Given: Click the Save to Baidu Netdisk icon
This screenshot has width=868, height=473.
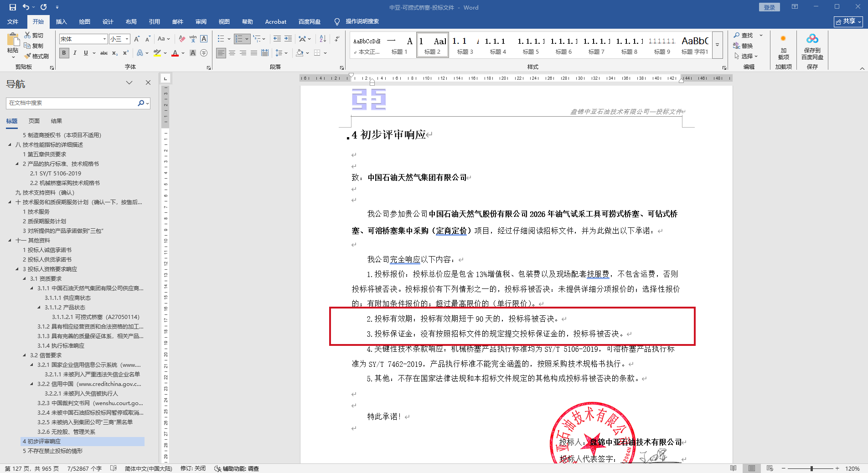Looking at the screenshot, I should 812,40.
